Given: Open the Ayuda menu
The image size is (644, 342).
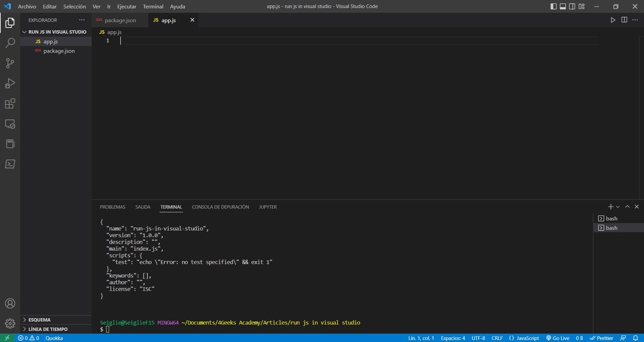Looking at the screenshot, I should pyautogui.click(x=178, y=6).
